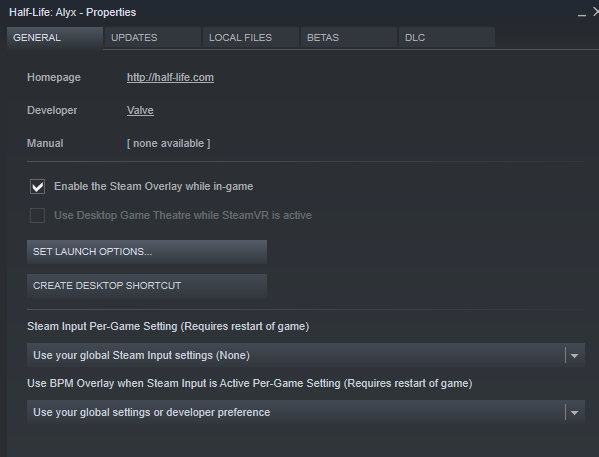Open the Local Files tab
599x457 pixels.
pyautogui.click(x=251, y=37)
